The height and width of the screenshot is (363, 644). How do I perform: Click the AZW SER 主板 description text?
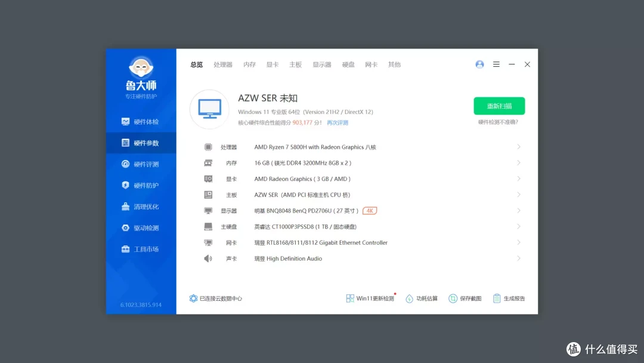[302, 195]
